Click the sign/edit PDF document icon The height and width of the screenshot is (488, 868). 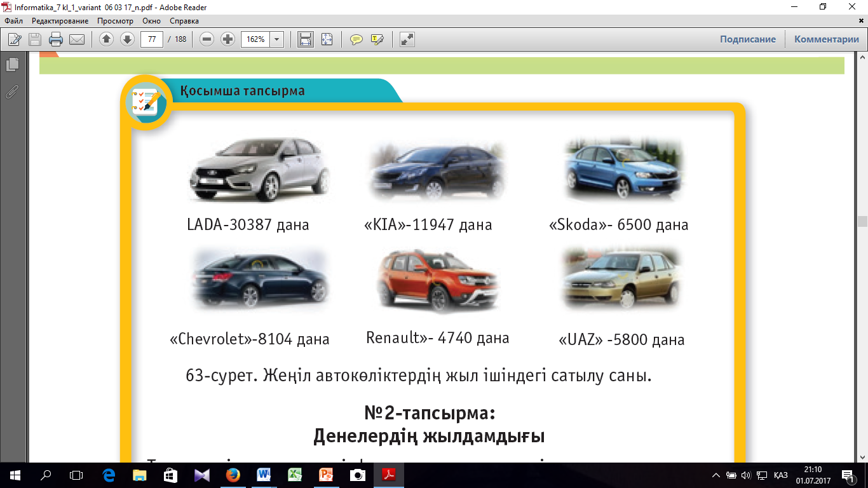(14, 39)
